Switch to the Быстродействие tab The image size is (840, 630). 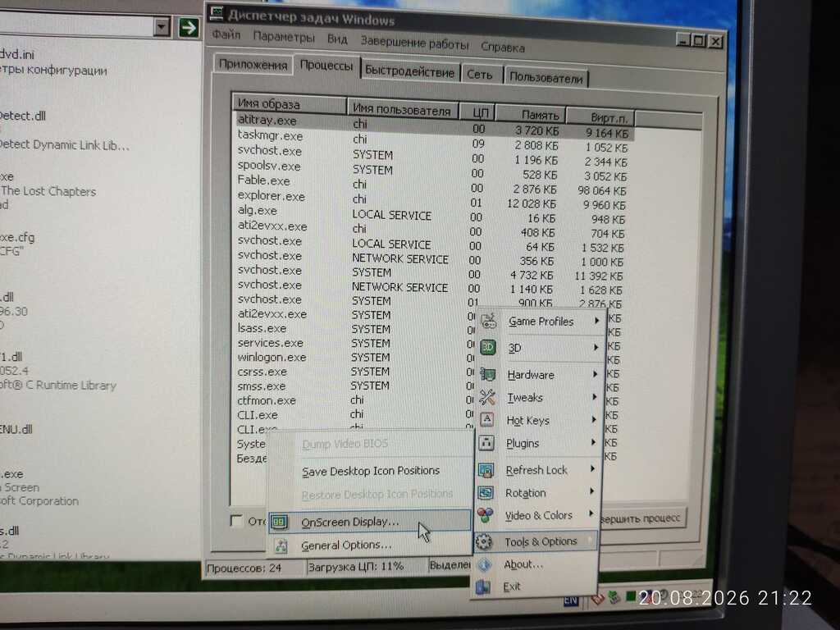pyautogui.click(x=410, y=72)
